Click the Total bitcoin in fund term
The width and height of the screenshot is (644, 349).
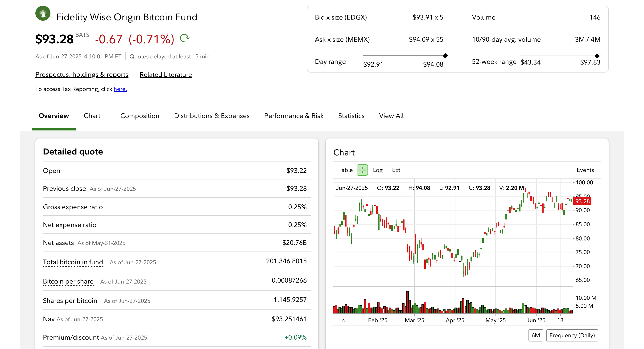(73, 262)
